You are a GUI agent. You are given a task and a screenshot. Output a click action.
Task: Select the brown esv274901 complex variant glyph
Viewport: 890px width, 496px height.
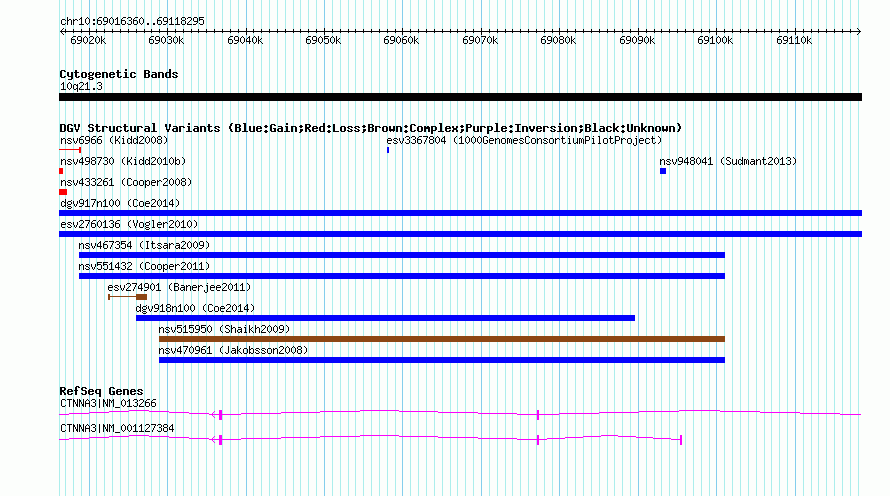(128, 297)
